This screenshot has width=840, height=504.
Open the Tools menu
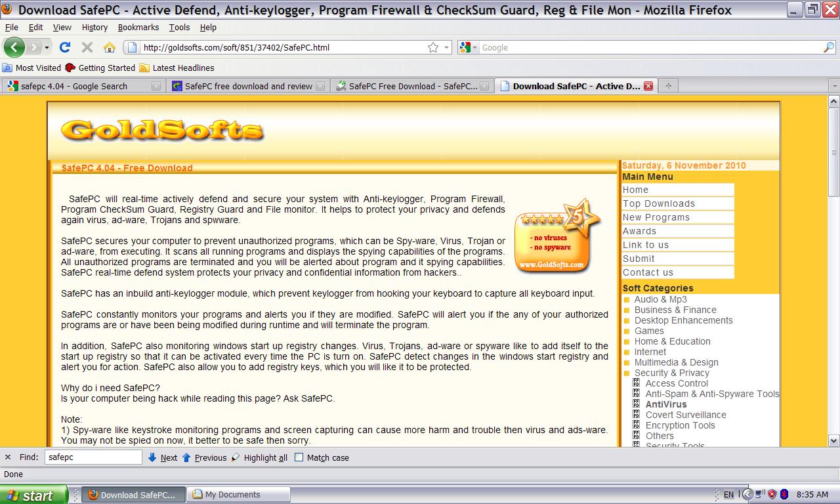point(179,27)
